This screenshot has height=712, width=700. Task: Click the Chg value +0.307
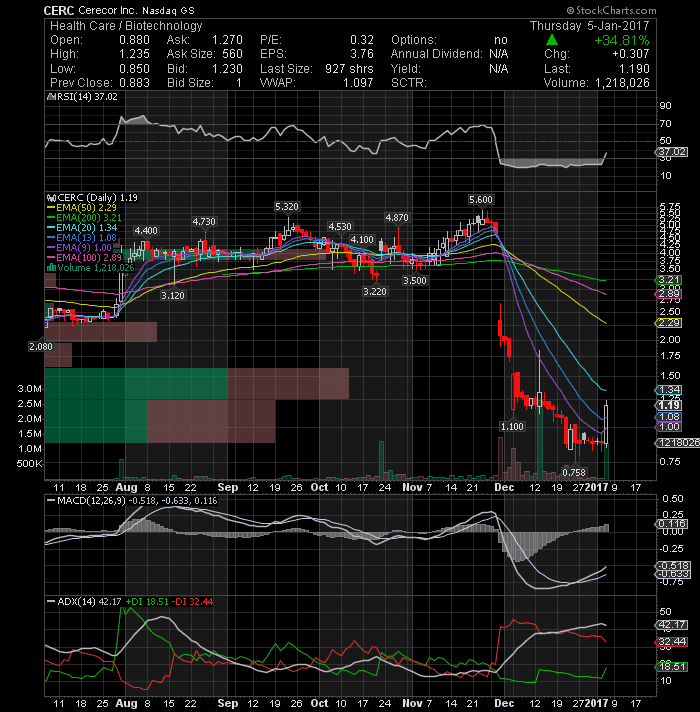631,54
